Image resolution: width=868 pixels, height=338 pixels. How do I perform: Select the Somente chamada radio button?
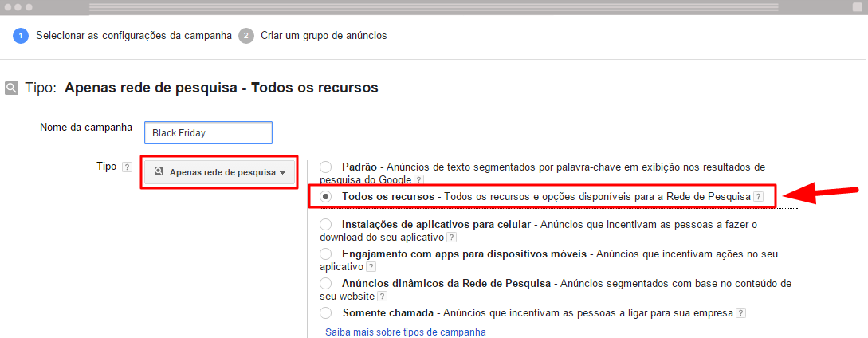(326, 312)
